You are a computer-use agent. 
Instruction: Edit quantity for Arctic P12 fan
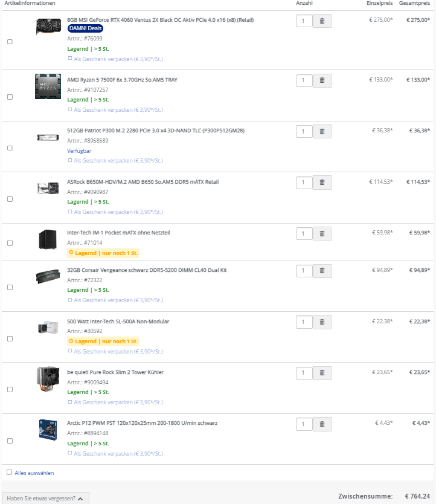pos(304,424)
